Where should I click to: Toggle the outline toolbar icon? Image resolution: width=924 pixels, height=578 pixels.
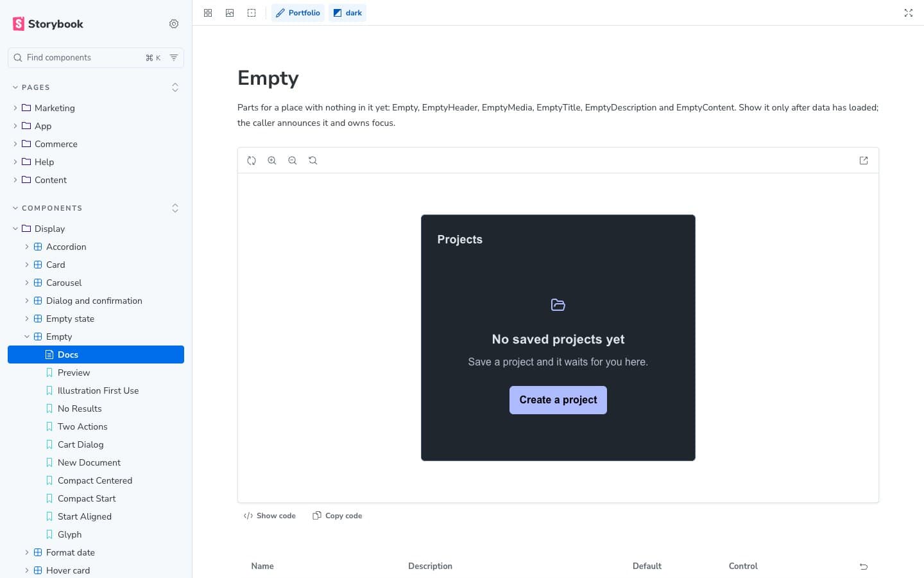pos(252,13)
